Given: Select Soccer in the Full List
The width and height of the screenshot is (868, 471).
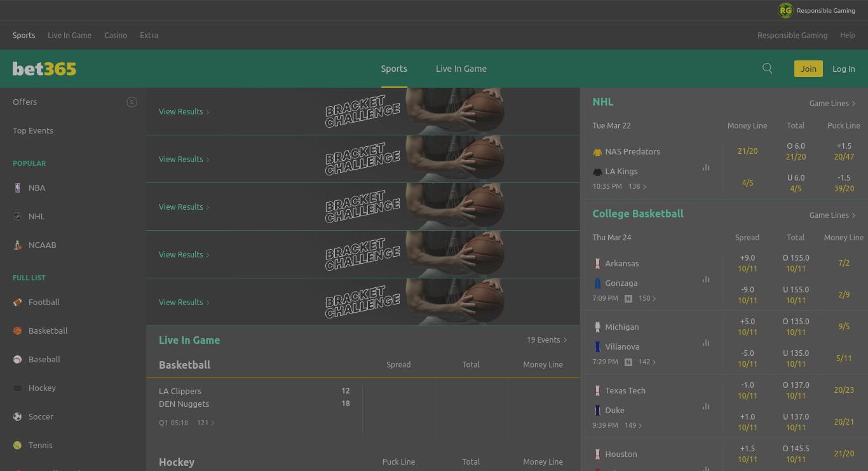Looking at the screenshot, I should [x=41, y=416].
